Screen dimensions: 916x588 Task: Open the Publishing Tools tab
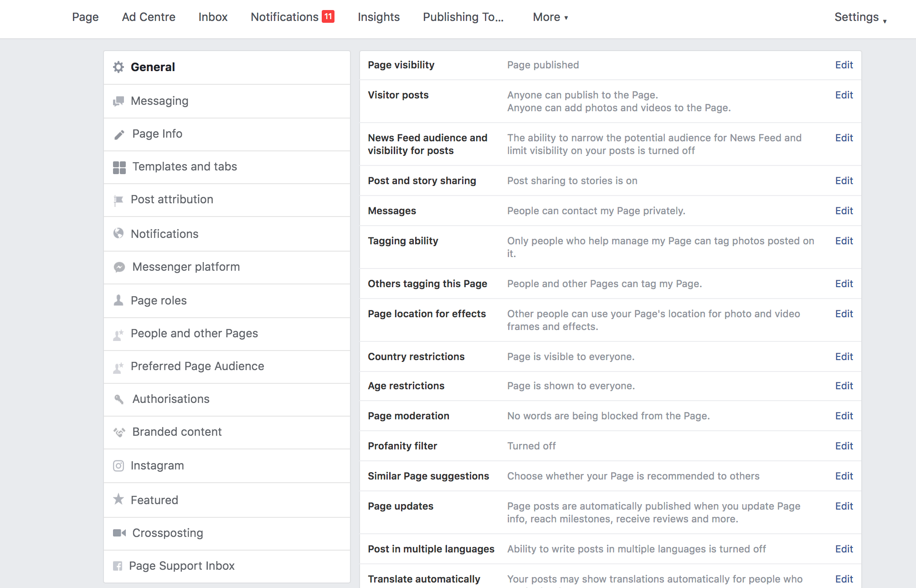pyautogui.click(x=463, y=17)
